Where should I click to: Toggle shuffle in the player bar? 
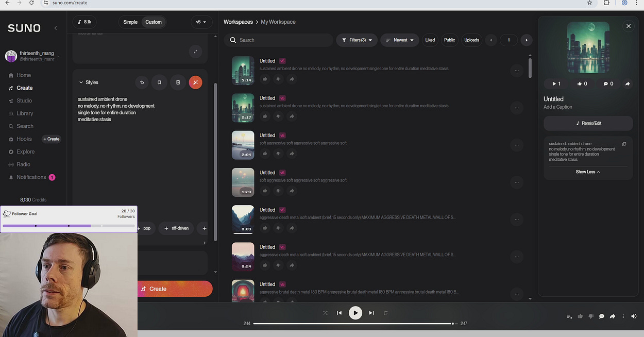click(325, 313)
